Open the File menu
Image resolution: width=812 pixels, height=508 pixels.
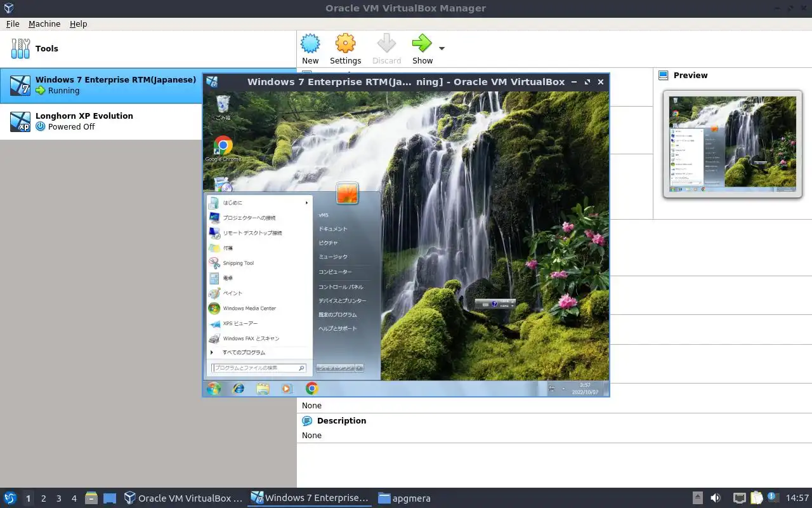(13, 23)
